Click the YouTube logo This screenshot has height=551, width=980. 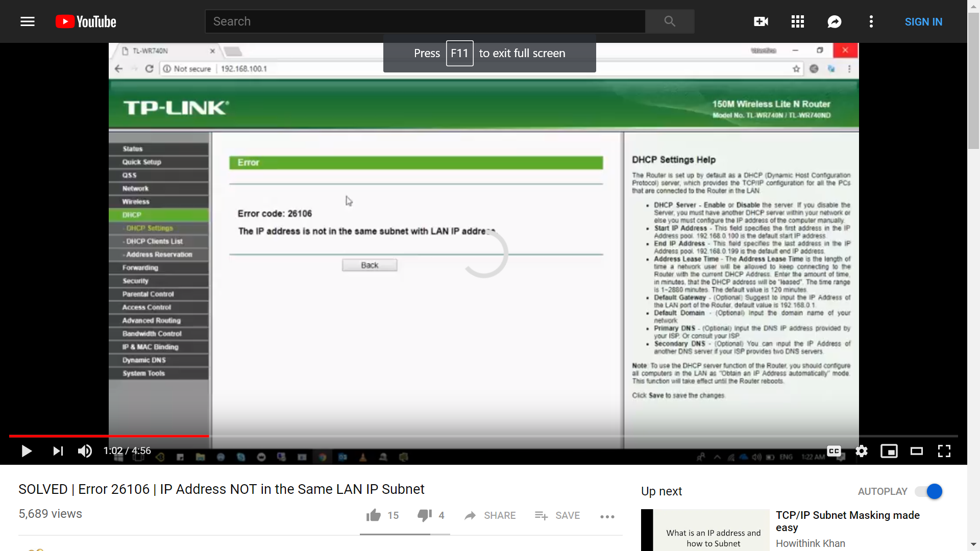click(x=86, y=21)
